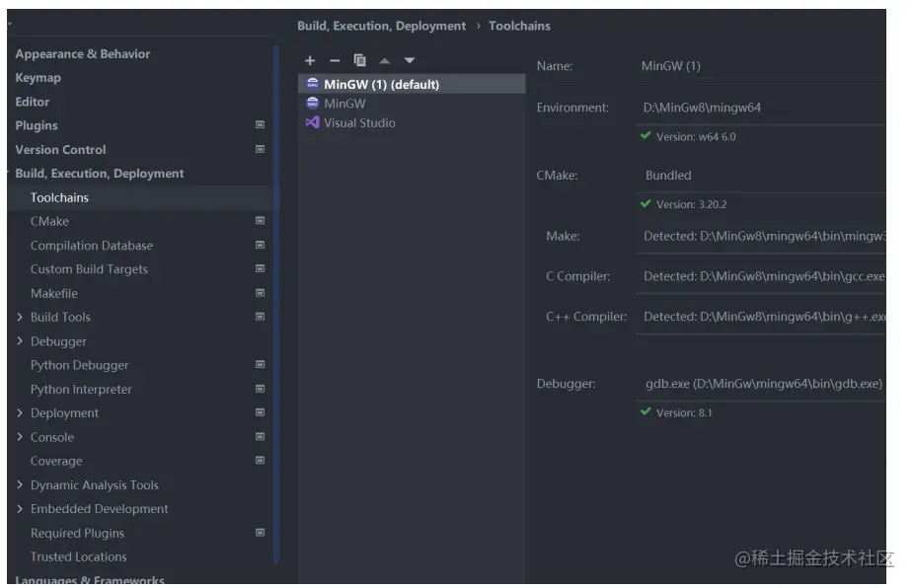Click project-level icon next to Python Debugger

point(261,364)
